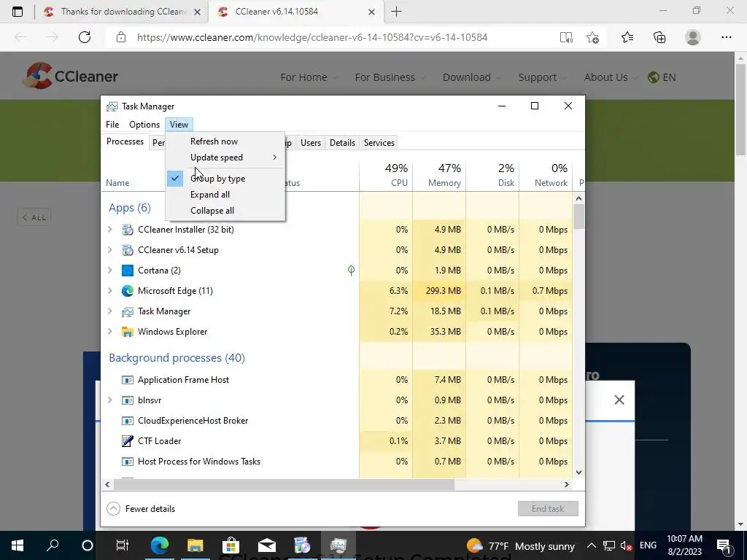
Task: Click the CCleaner logo on the webpage
Action: click(x=70, y=76)
